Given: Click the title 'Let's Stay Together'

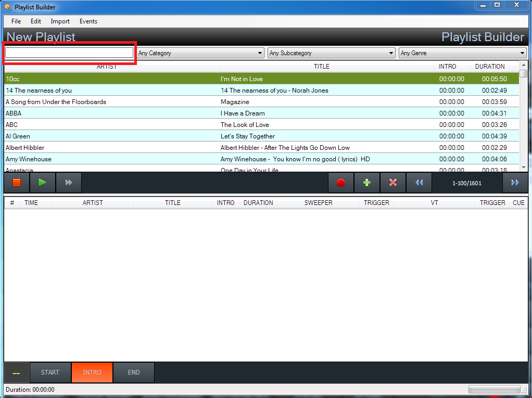Looking at the screenshot, I should 248,136.
